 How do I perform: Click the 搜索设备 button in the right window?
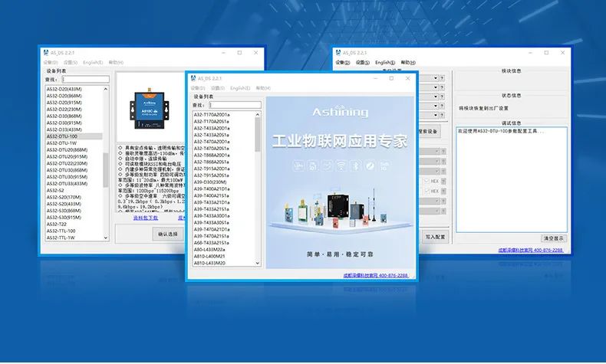pyautogui.click(x=429, y=131)
